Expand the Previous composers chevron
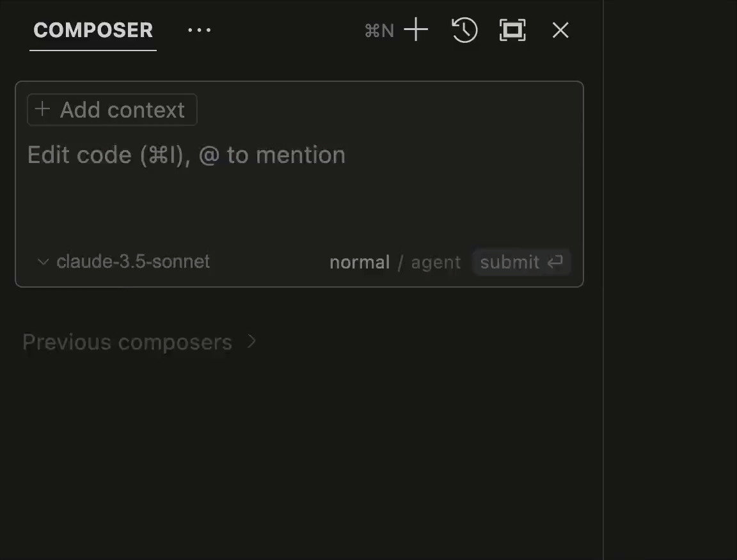This screenshot has width=737, height=560. pyautogui.click(x=252, y=341)
